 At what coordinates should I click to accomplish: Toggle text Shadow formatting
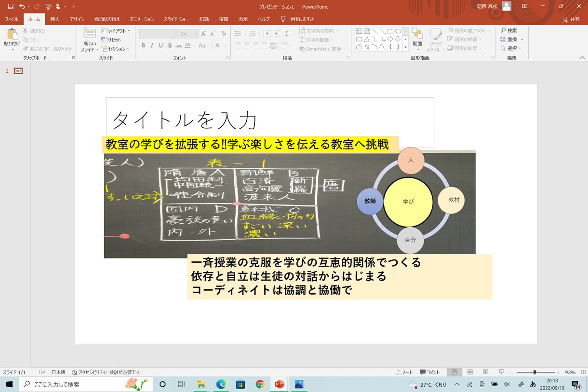(x=169, y=46)
